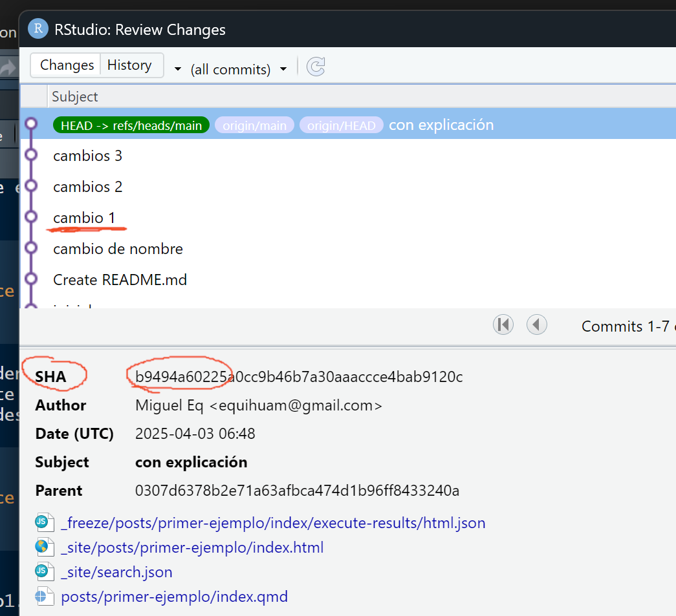
Task: Open the branch selector dropdown arrow
Action: 177,69
